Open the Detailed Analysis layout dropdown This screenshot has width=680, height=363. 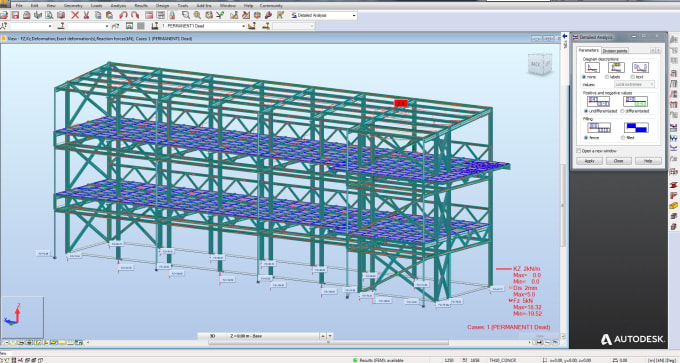[x=353, y=16]
